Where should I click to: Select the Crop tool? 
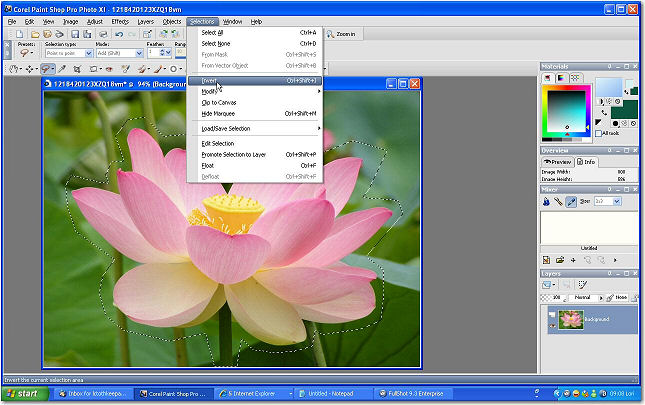(77, 69)
